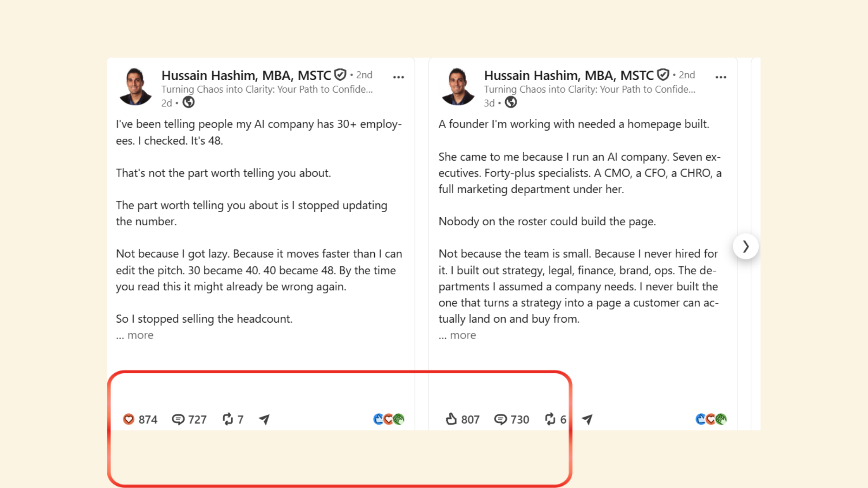This screenshot has width=868, height=488.
Task: Open comments on the 2d post (727)
Action: 189,419
